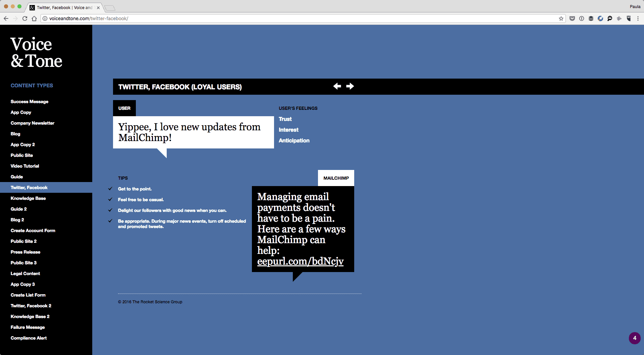Select Company Newsletter in sidebar

pyautogui.click(x=33, y=123)
